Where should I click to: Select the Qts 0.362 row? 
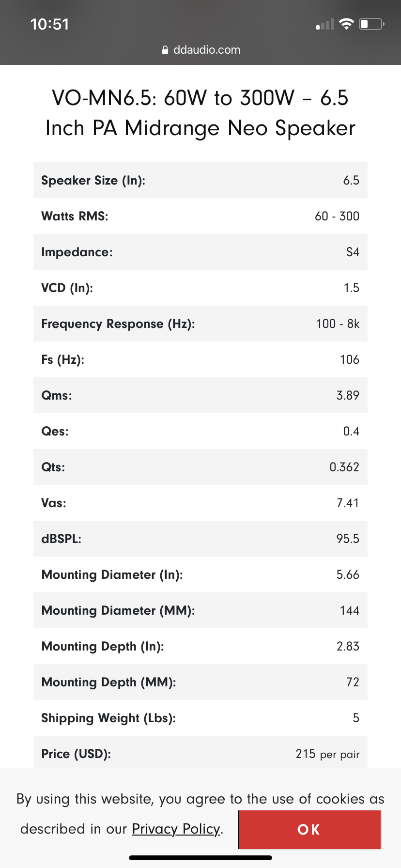click(x=200, y=467)
